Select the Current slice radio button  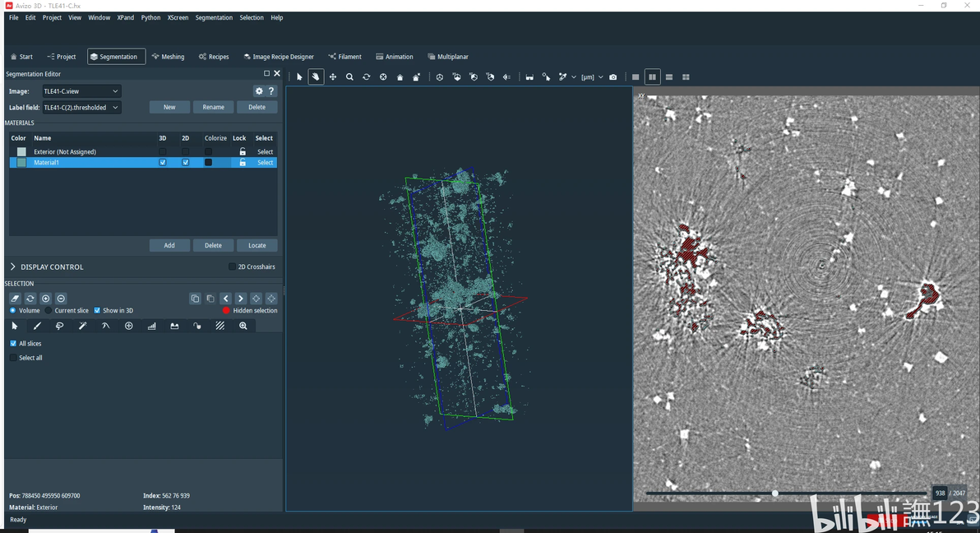click(x=49, y=311)
